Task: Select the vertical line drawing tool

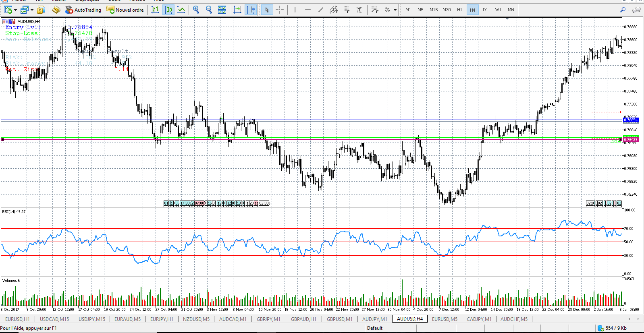Action: pyautogui.click(x=295, y=10)
